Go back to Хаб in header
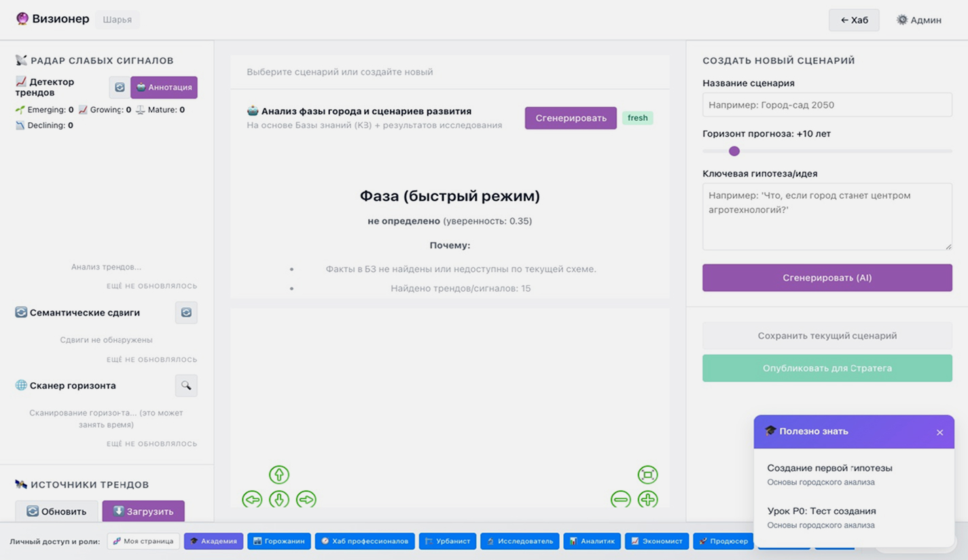 [854, 20]
